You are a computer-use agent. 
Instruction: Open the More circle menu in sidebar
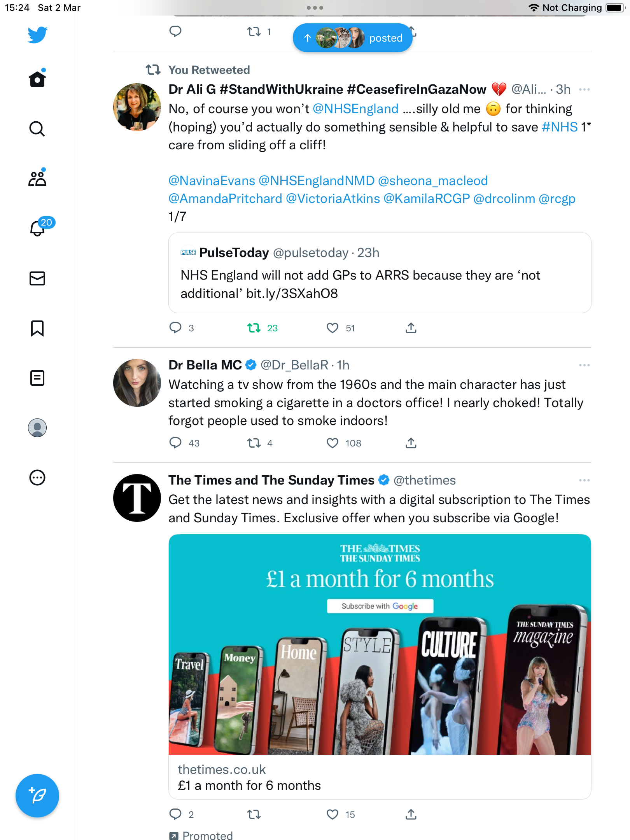[x=37, y=478]
